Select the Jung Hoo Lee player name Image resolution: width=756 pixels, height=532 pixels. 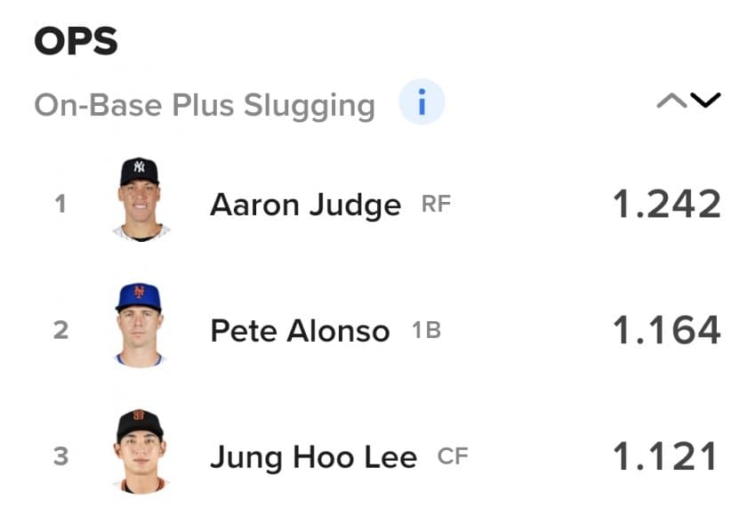pyautogui.click(x=313, y=458)
